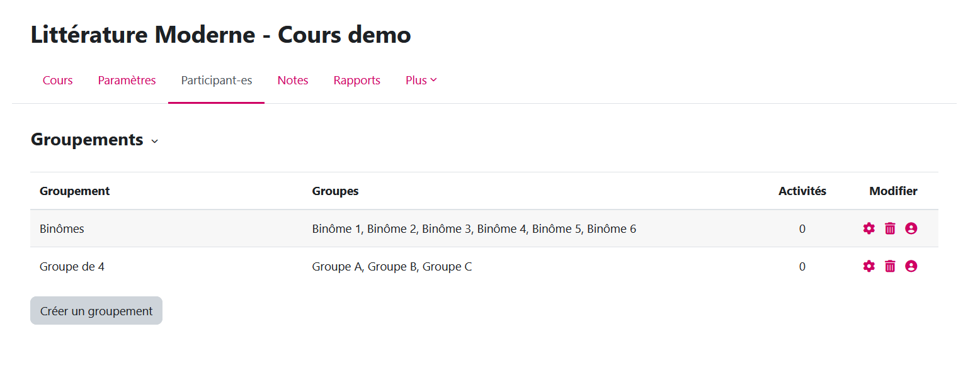This screenshot has width=980, height=375.
Task: Click trash icon for Groupe de 4
Action: pos(890,266)
